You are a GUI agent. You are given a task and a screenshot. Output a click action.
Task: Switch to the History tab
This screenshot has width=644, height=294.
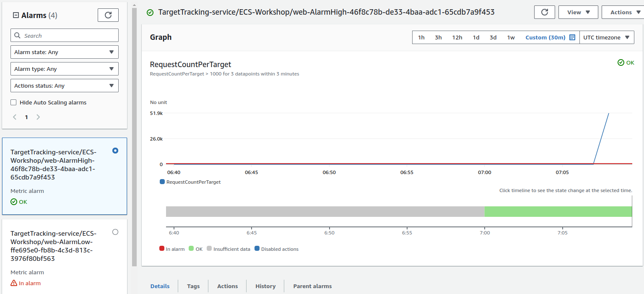pos(265,286)
